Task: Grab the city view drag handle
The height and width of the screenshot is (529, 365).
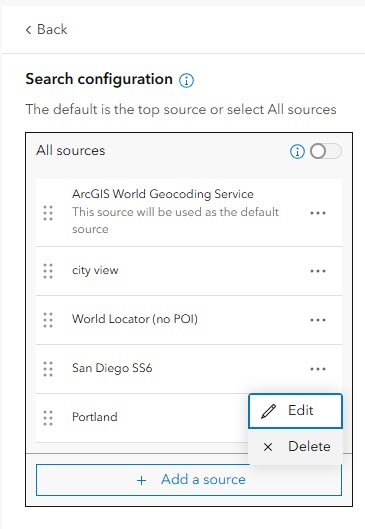Action: pos(48,271)
